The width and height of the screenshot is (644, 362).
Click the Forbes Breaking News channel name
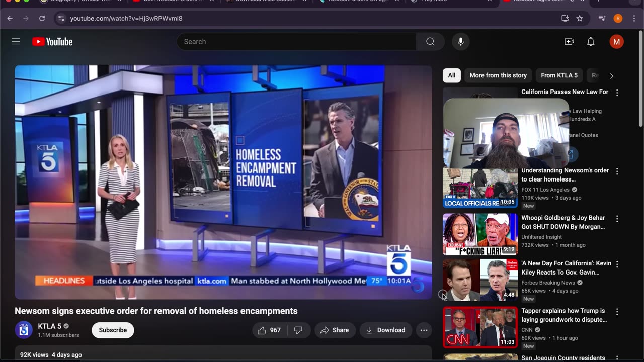[x=548, y=283]
